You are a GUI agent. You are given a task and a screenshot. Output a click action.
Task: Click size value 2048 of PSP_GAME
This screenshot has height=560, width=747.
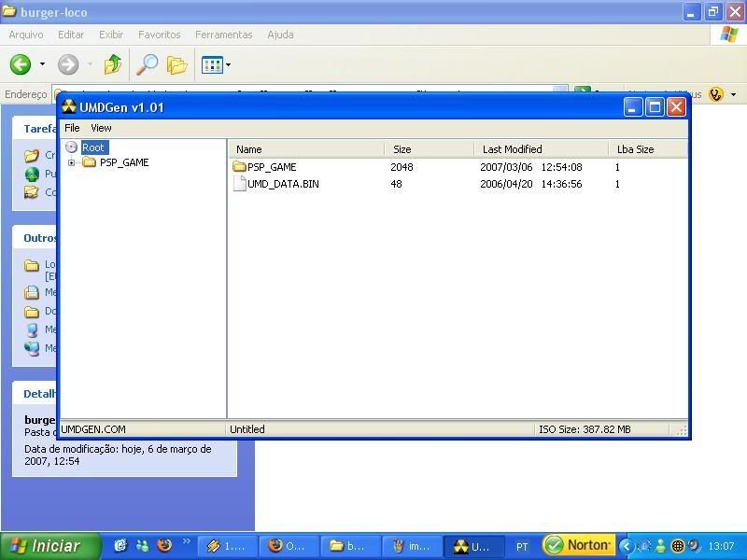[x=402, y=167]
